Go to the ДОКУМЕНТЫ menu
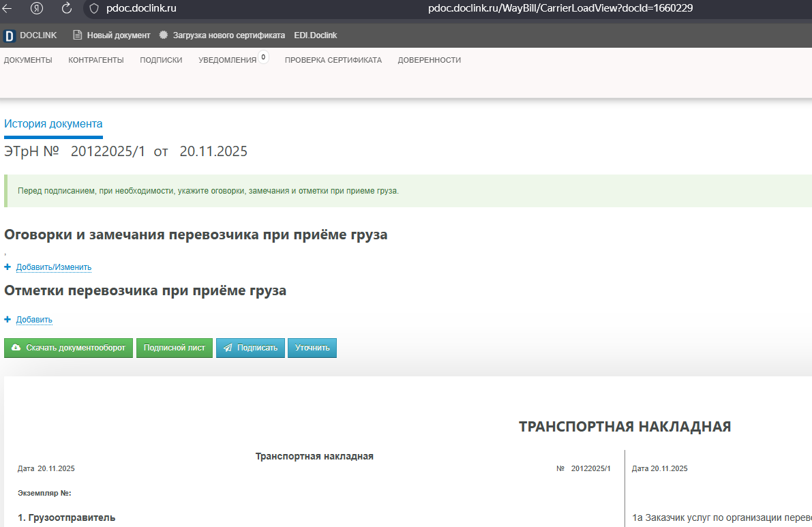Screen dimensions: 812x527 (28, 60)
